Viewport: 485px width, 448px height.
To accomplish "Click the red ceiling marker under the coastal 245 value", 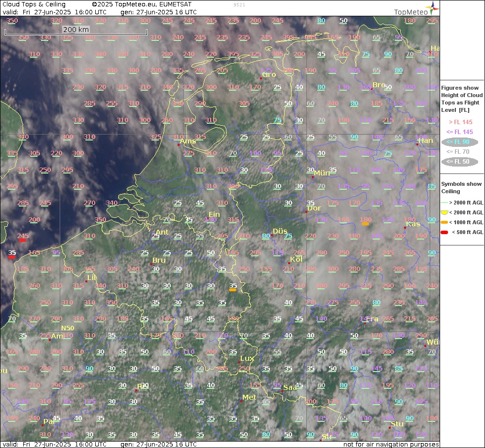I will click(x=22, y=240).
